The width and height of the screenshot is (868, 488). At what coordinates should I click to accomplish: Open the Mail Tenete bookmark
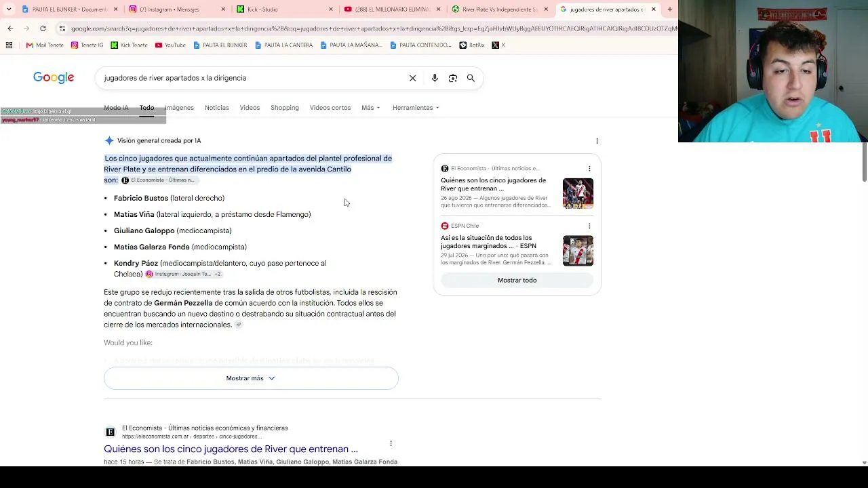point(45,45)
